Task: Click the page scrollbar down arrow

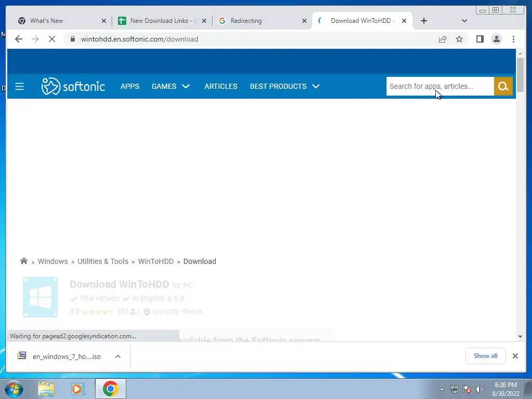Action: 521,337
